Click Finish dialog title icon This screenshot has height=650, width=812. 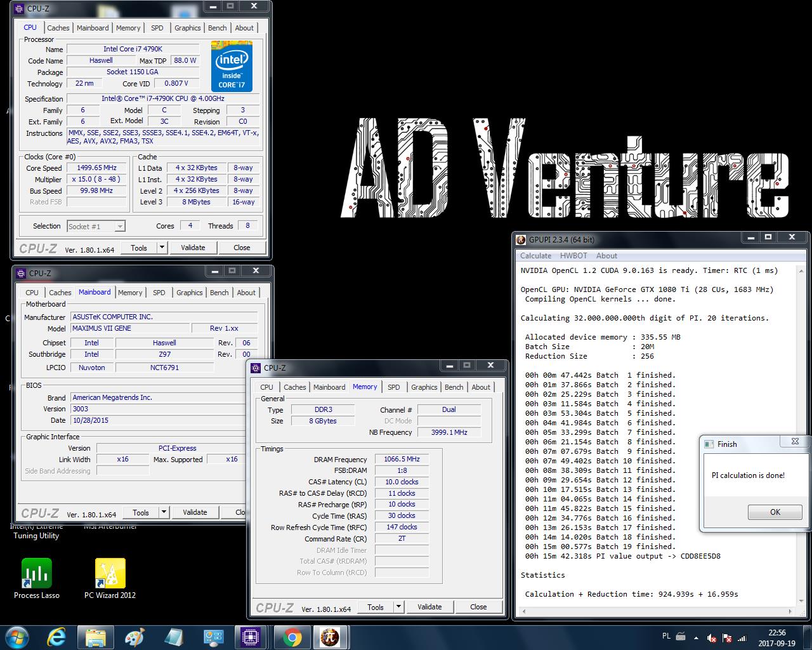click(710, 444)
